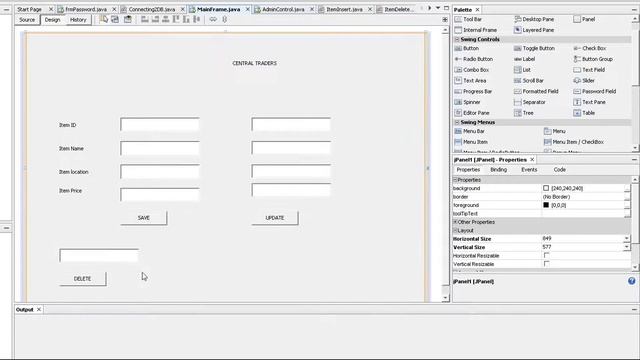Select Label component in Palette

[524, 59]
